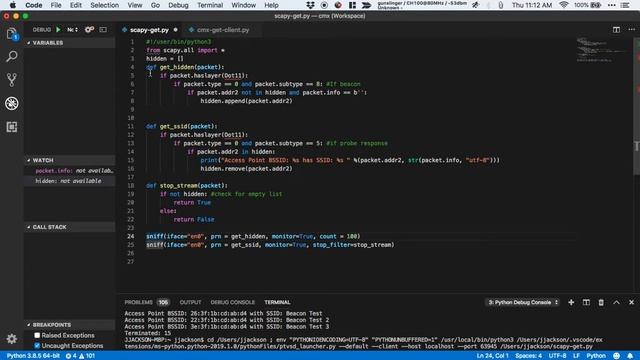Open Wi-Fi menu in macOS menu bar
Screen dimensions: 640x360
pyautogui.click(x=564, y=5)
